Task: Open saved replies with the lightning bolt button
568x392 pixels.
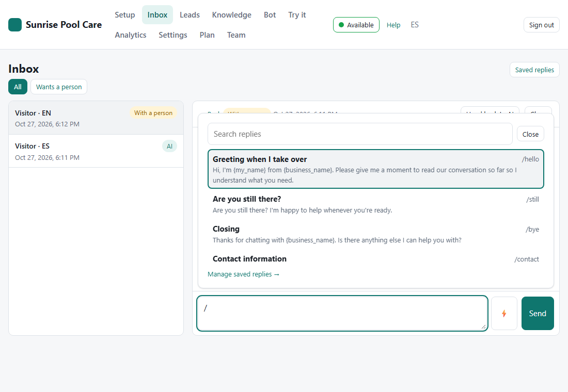Action: tap(504, 314)
